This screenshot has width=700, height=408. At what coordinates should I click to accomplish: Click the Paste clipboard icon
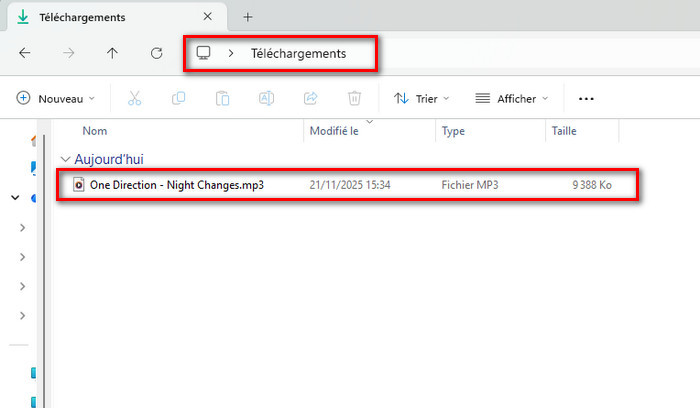point(222,98)
